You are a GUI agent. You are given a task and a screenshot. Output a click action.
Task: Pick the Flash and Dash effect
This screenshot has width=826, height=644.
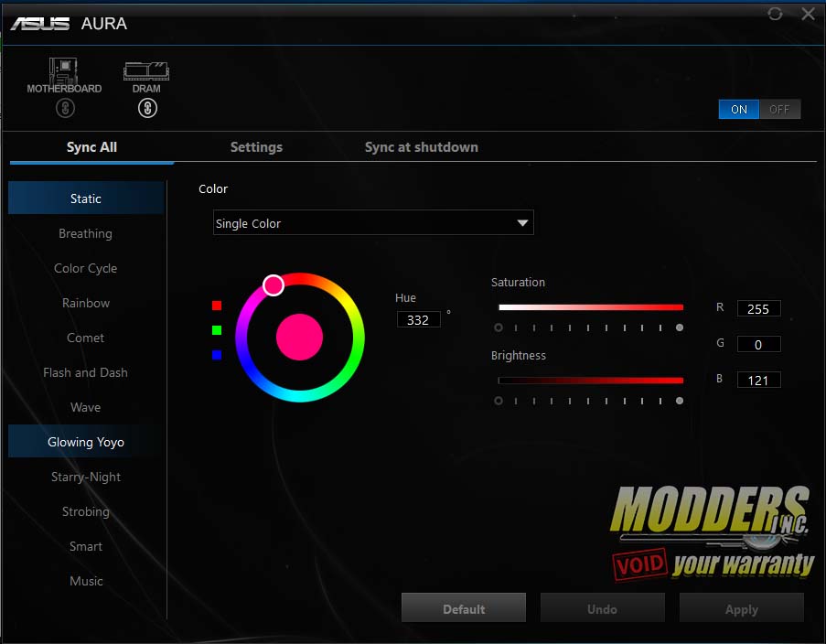86,372
